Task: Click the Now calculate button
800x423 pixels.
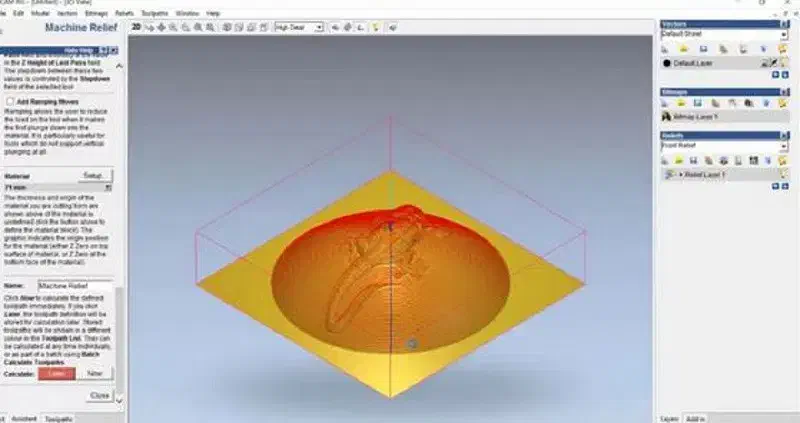Action: click(95, 374)
